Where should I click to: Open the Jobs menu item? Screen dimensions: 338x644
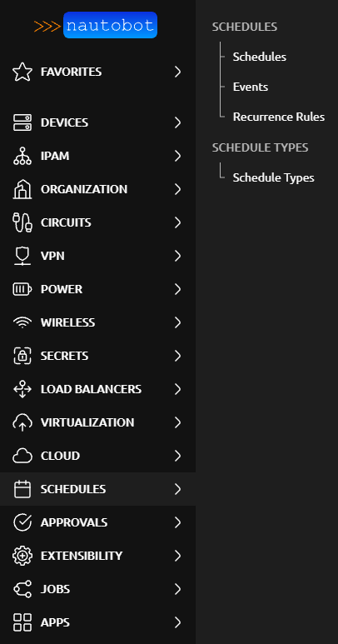click(x=97, y=589)
